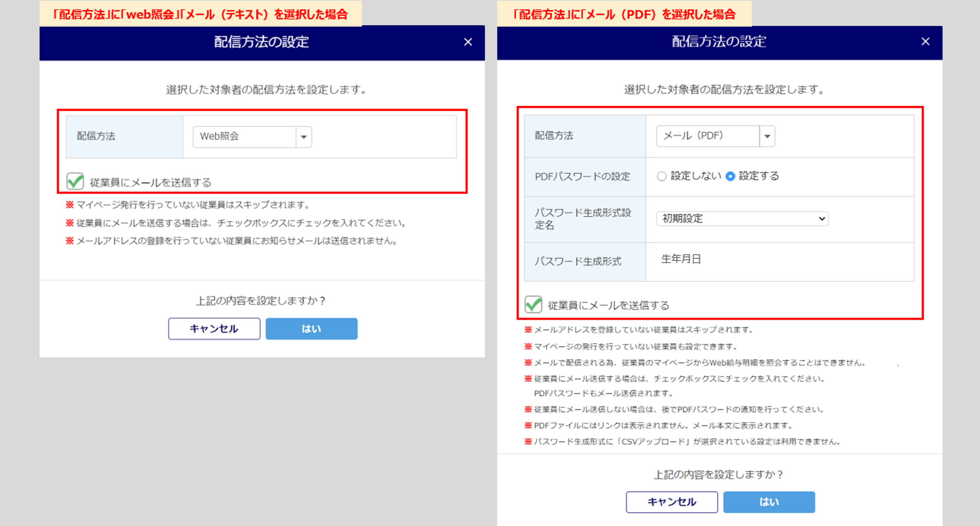Open the Web照会 dropdown arrow
The image size is (980, 526).
tap(304, 137)
